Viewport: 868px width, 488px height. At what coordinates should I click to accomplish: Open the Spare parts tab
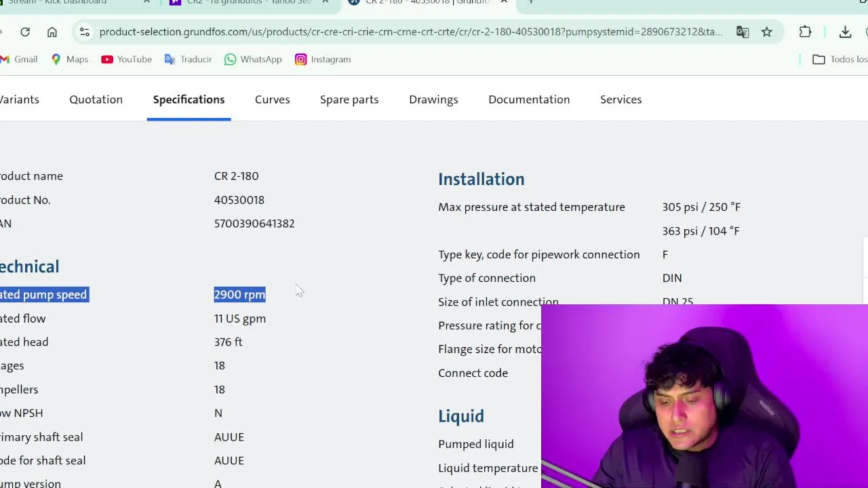click(x=349, y=100)
